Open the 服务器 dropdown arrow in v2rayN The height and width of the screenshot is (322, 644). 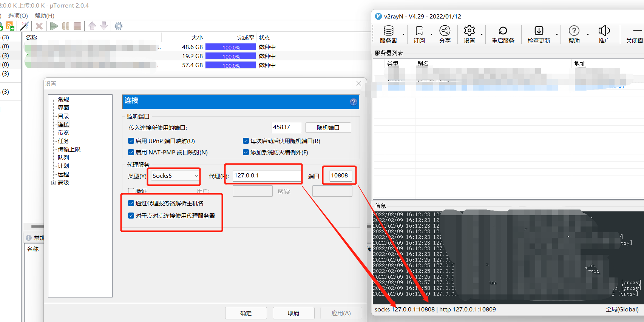tap(403, 35)
